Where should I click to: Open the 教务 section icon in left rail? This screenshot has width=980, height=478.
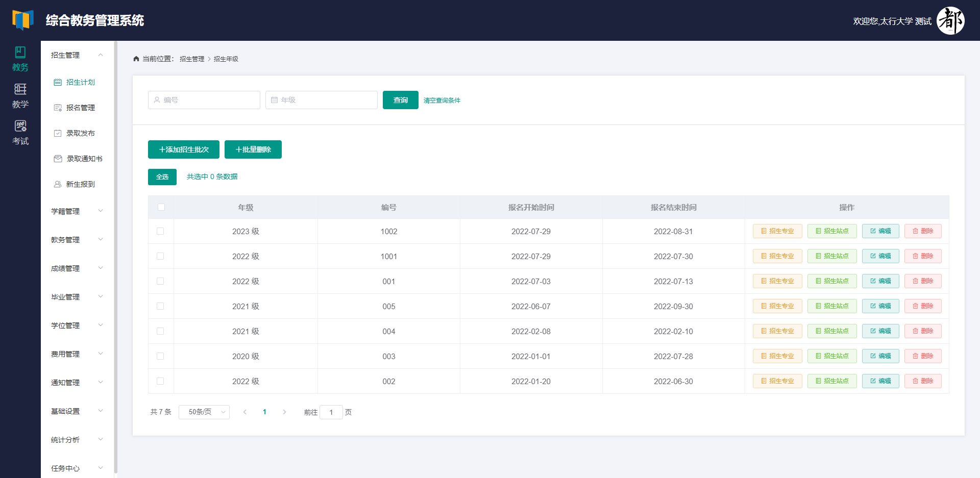coord(20,53)
